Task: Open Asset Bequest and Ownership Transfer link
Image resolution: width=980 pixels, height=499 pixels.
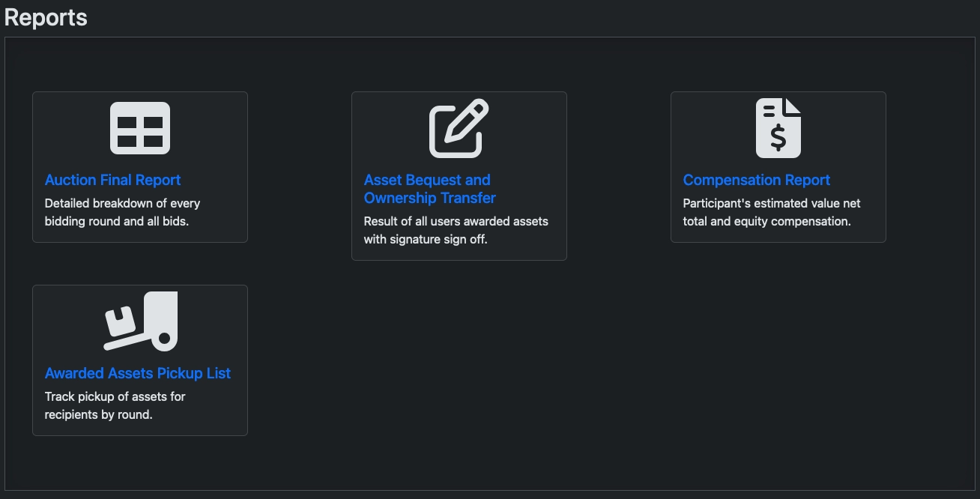Action: [x=427, y=180]
